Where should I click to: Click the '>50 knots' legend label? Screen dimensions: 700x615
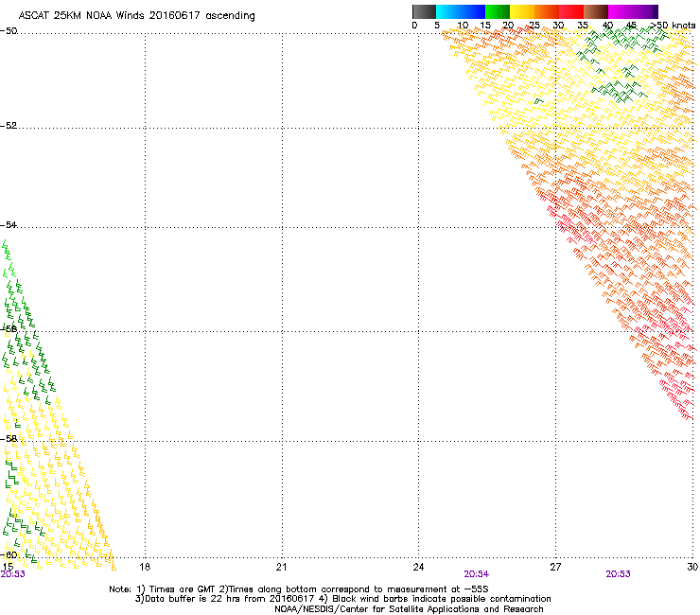(x=674, y=26)
